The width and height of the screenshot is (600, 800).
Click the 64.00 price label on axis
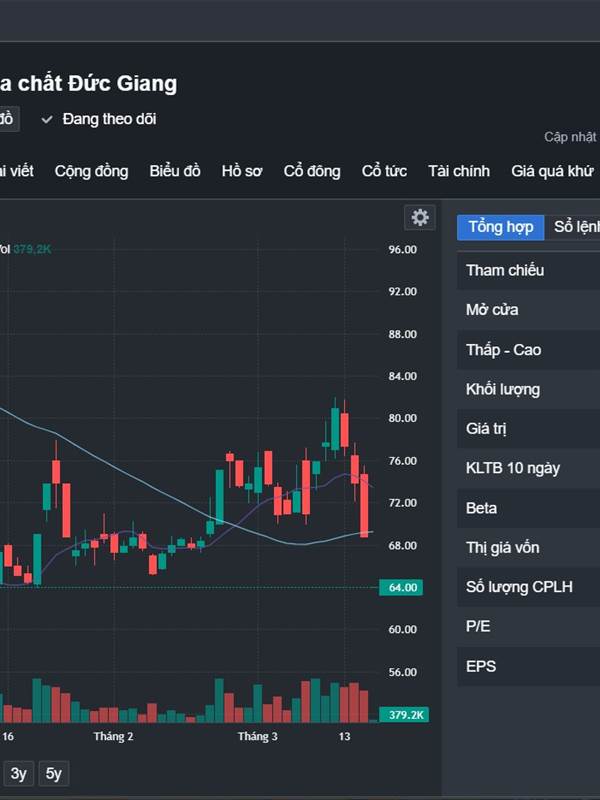tap(401, 587)
